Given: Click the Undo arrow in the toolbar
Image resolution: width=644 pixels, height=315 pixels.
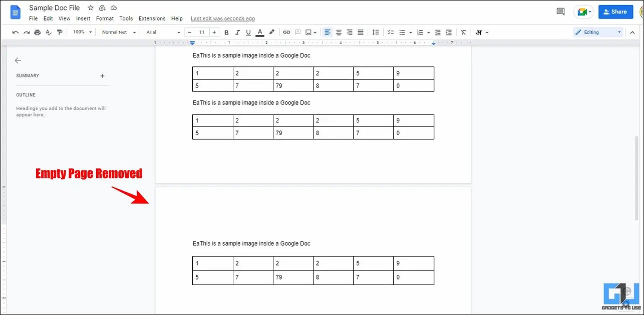Looking at the screenshot, I should point(16,32).
